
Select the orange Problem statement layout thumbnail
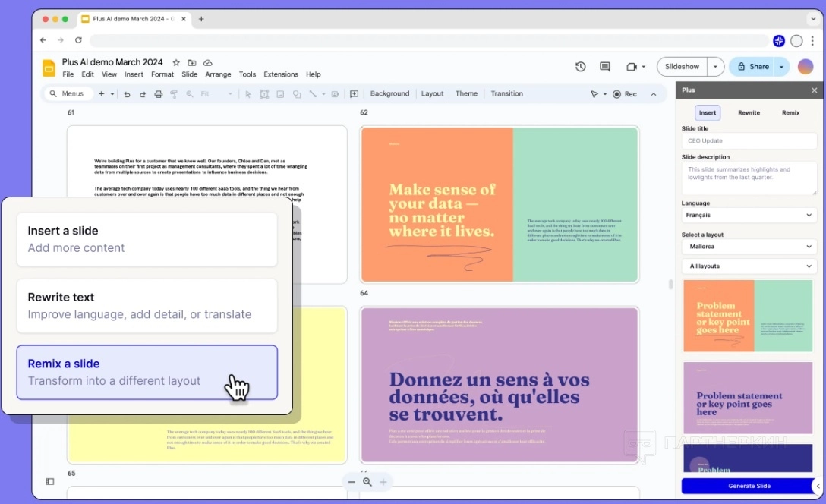point(748,316)
